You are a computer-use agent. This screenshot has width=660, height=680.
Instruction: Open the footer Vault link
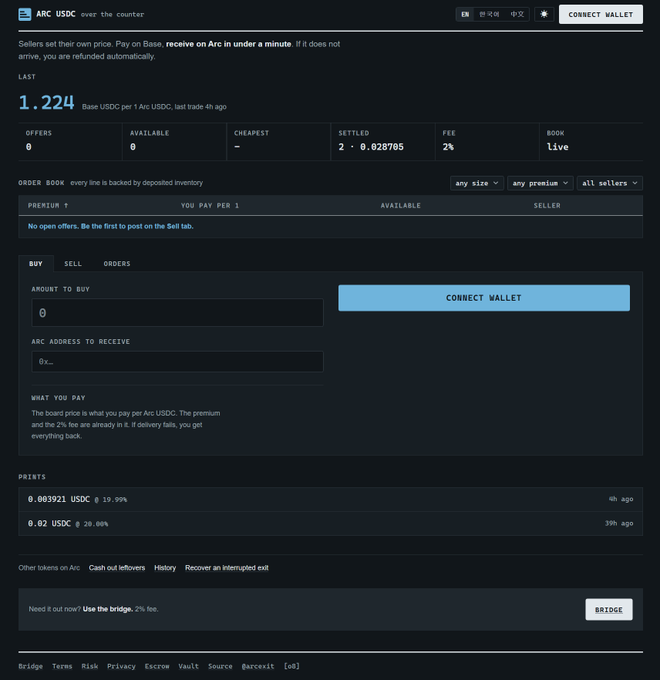(x=188, y=666)
